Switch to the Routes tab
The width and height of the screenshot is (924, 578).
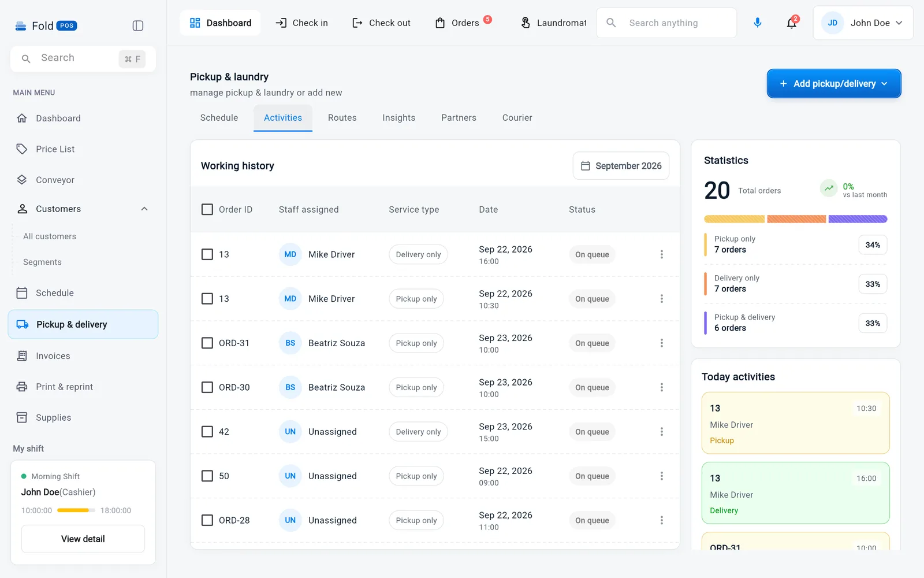[x=342, y=118]
